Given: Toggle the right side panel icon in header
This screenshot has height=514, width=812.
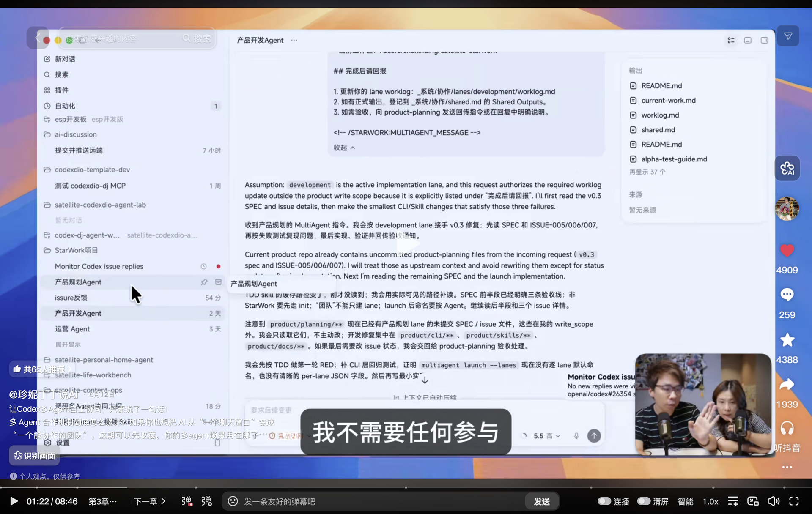Looking at the screenshot, I should coord(764,40).
